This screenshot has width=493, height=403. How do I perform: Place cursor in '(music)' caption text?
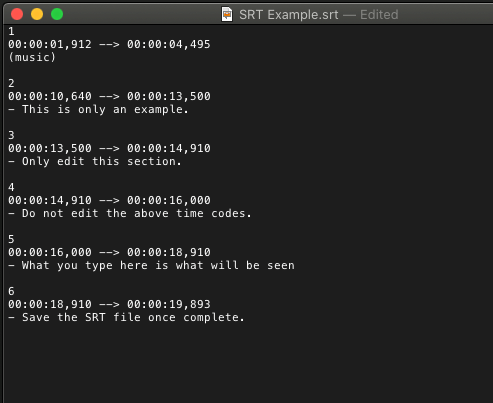pos(32,57)
